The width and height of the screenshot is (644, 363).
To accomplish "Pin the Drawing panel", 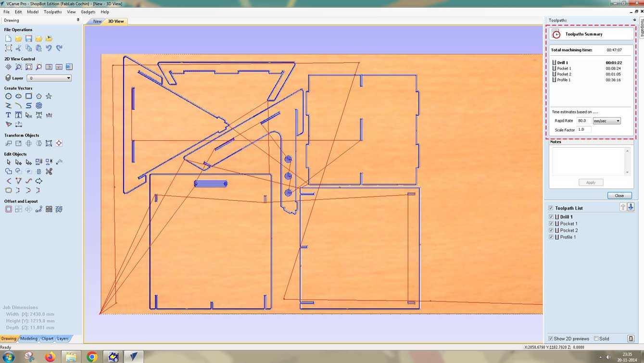I will point(78,20).
